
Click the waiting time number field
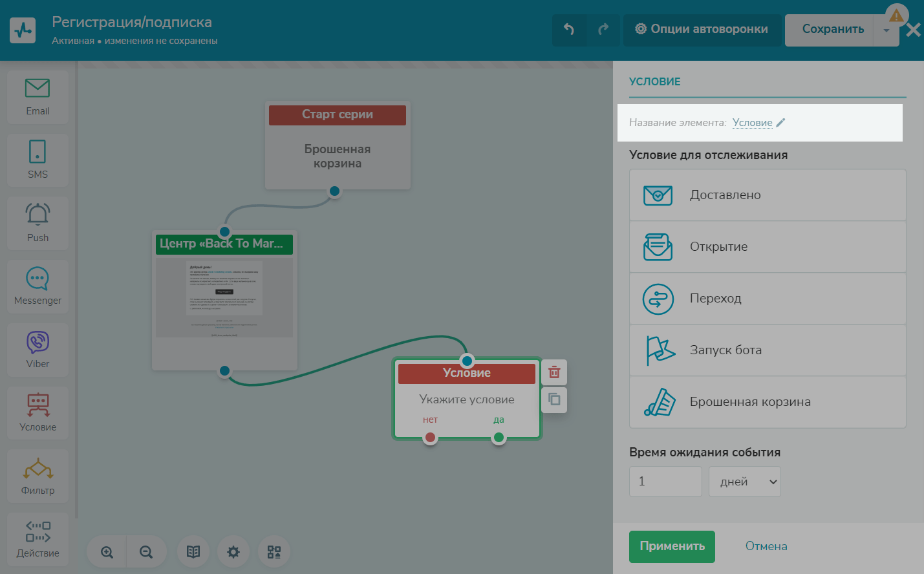665,482
